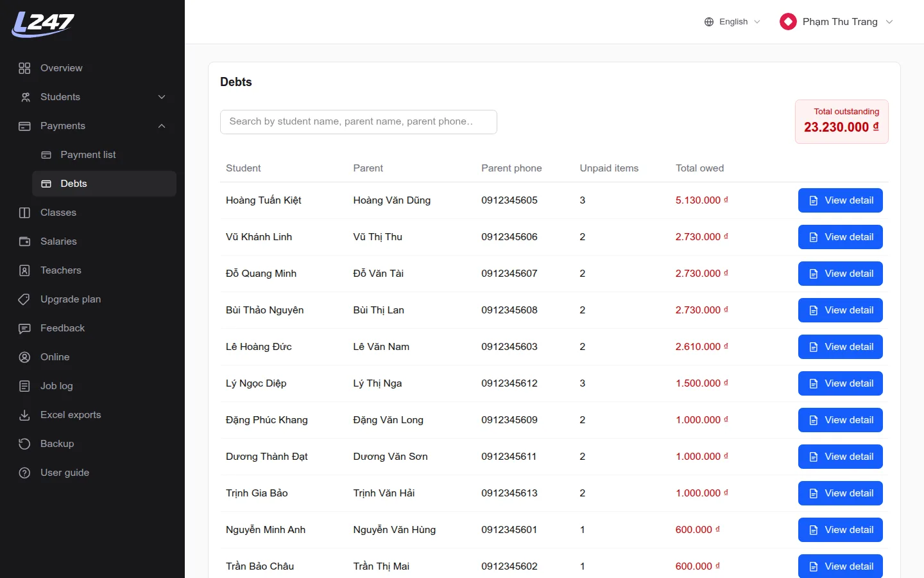View detail for Đỗ Quang Minh
The width and height of the screenshot is (924, 578).
coord(841,274)
